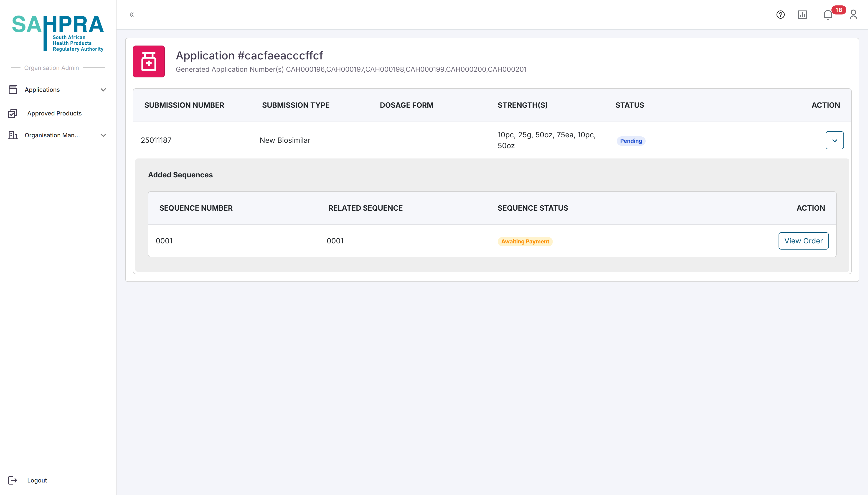
Task: Open Organisation Man... menu item
Action: point(52,135)
